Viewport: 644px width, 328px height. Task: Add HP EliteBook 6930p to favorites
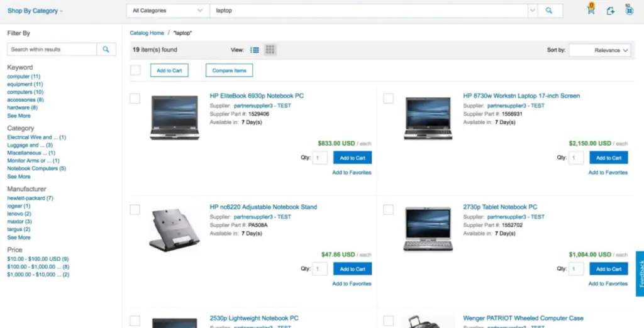pos(352,172)
